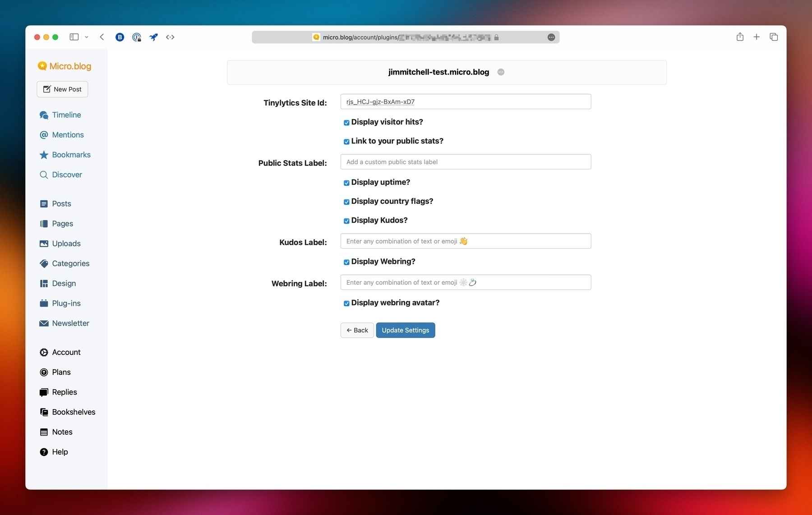
Task: Click the Discover magnifying glass icon
Action: click(44, 175)
